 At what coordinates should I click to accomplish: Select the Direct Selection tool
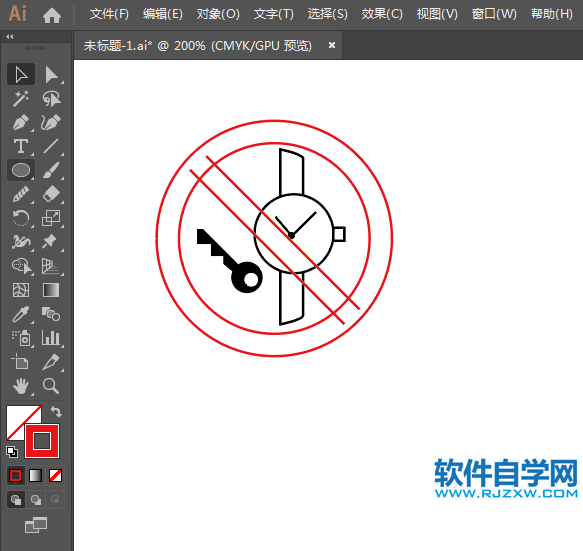pyautogui.click(x=51, y=75)
